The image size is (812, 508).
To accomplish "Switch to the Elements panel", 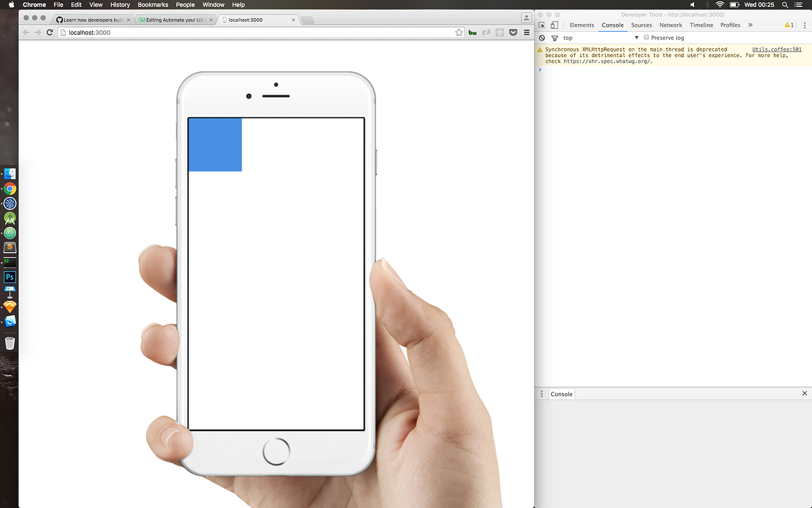I will click(582, 25).
